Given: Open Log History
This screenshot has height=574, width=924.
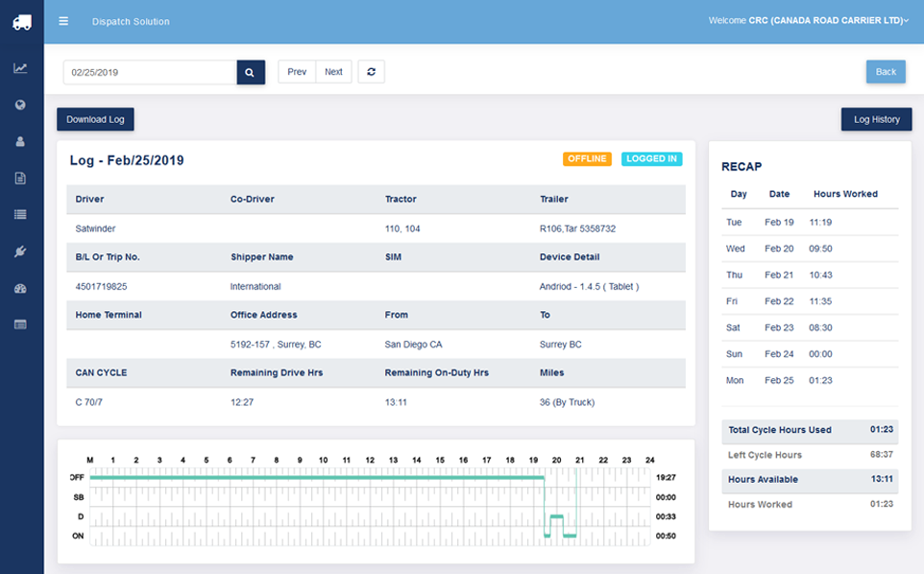Looking at the screenshot, I should [x=876, y=119].
